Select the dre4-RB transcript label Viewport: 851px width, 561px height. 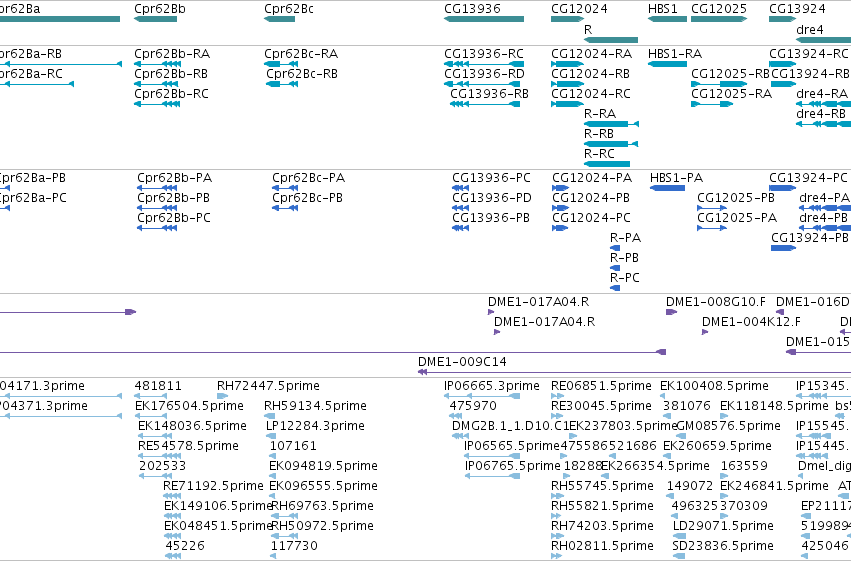coord(821,114)
